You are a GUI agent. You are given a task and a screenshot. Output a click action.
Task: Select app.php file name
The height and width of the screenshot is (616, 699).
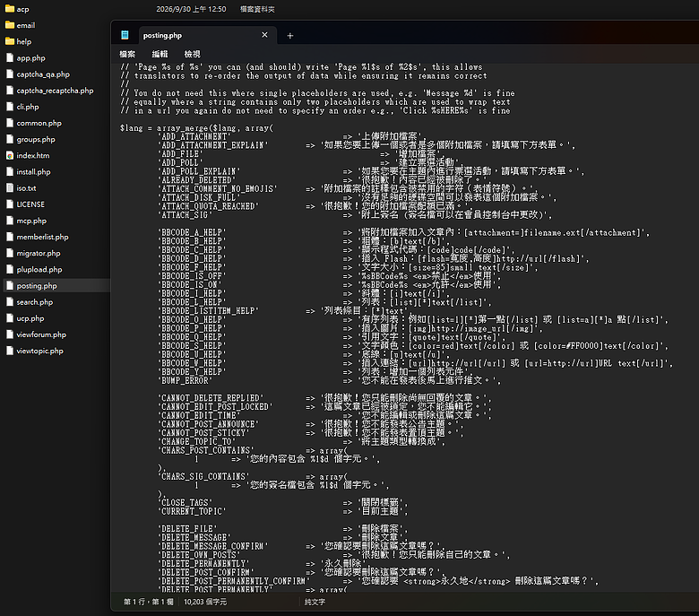(30, 58)
